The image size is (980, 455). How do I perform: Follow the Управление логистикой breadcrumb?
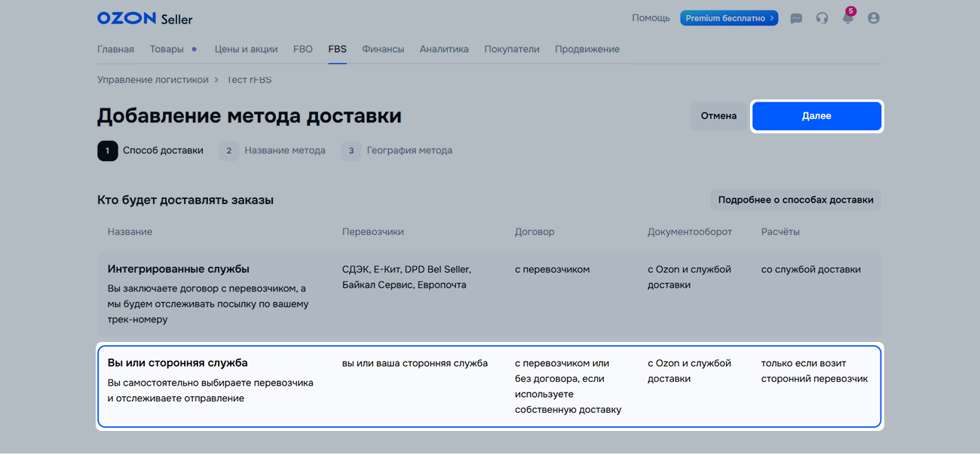pyautogui.click(x=152, y=80)
